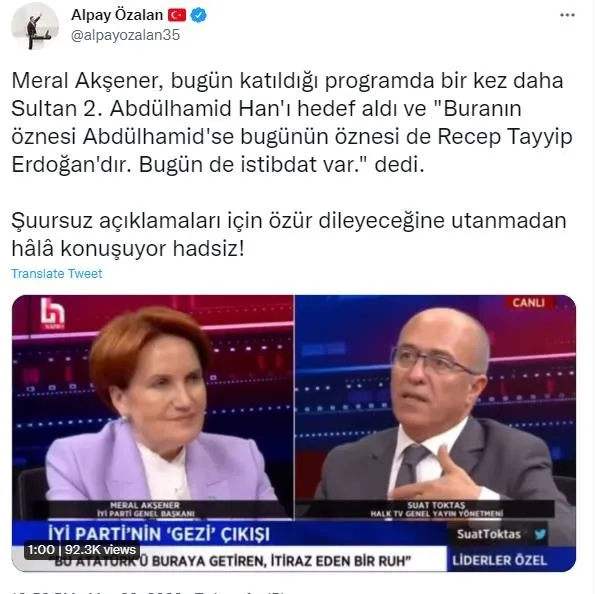The width and height of the screenshot is (595, 594).
Task: Click the blue verified badge
Action: [198, 15]
